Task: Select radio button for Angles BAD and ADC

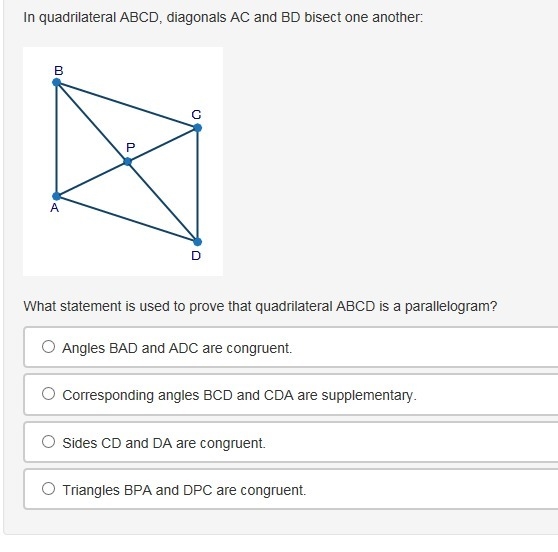Action: tap(48, 347)
